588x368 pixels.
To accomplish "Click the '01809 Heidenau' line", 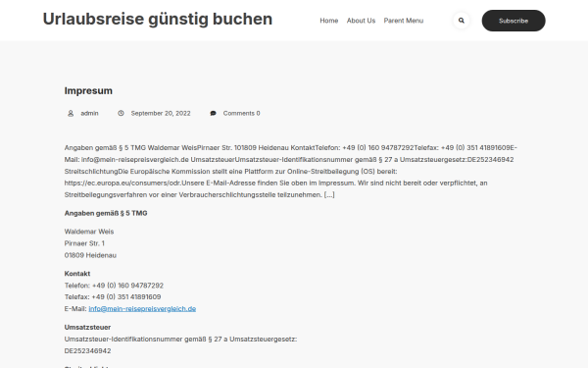I will tap(90, 255).
